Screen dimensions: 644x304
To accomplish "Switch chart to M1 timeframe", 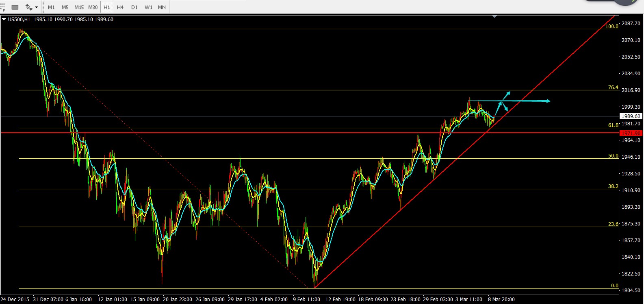I will [x=51, y=7].
